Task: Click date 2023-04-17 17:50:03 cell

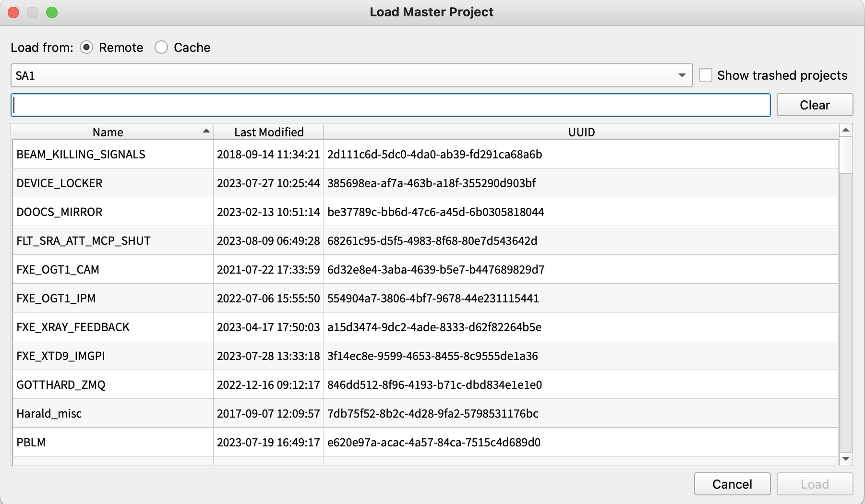Action: [x=268, y=327]
